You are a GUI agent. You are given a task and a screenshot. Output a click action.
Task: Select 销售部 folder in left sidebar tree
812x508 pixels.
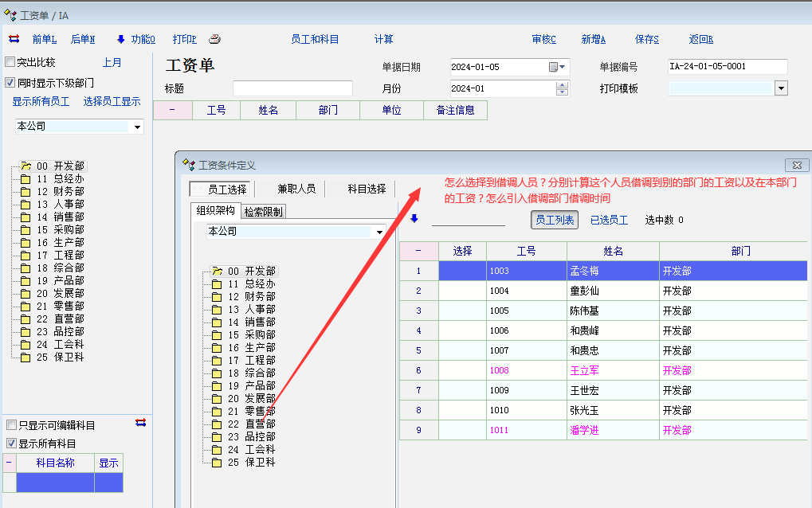click(25, 217)
